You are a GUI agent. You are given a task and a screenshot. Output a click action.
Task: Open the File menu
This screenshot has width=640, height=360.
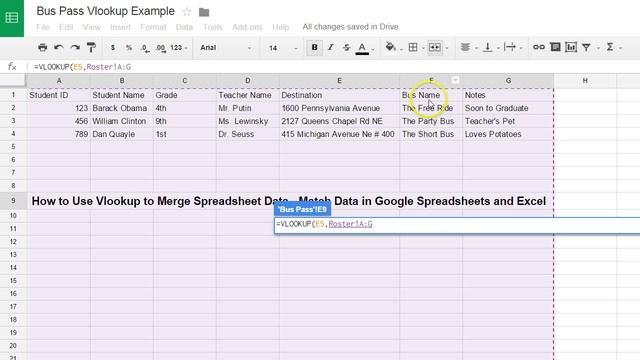(43, 27)
